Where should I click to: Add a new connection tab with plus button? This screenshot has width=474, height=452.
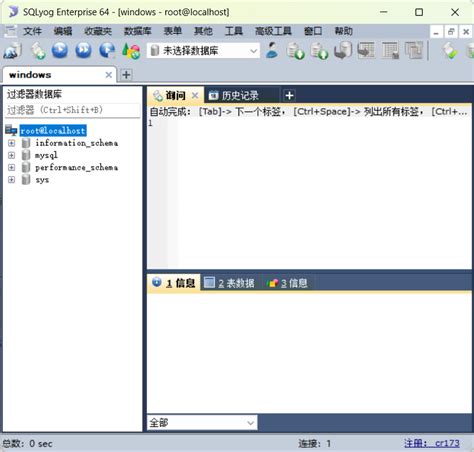tap(126, 75)
